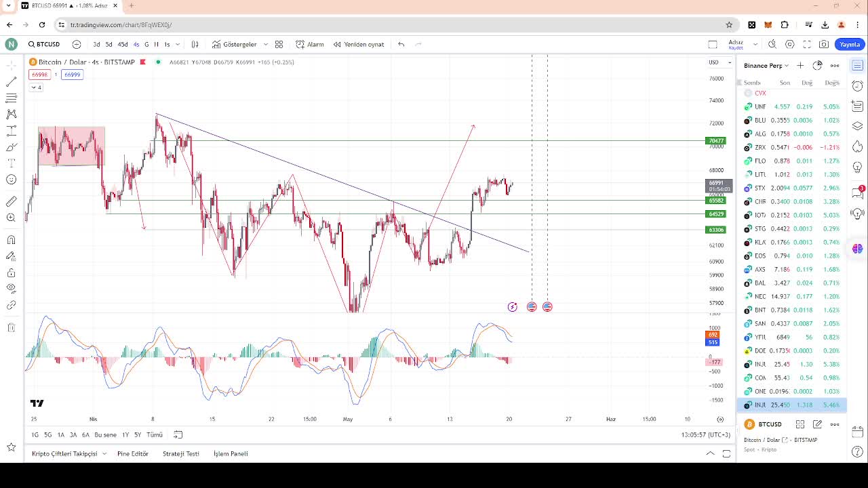Select the Tümü date range
Image resolution: width=868 pixels, height=488 pixels.
pyautogui.click(x=155, y=434)
